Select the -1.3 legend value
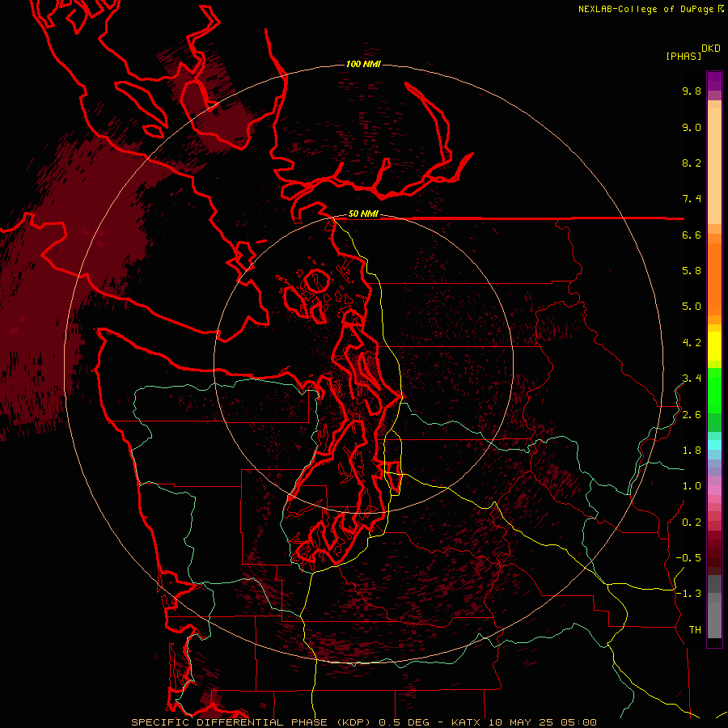 point(688,594)
